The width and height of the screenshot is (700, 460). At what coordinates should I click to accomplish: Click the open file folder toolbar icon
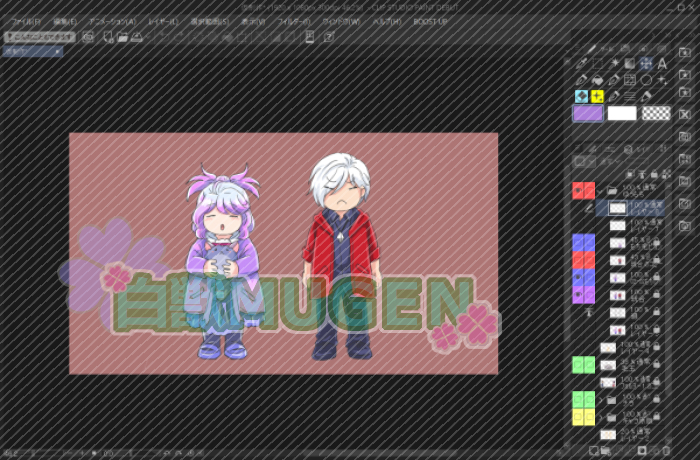point(122,37)
